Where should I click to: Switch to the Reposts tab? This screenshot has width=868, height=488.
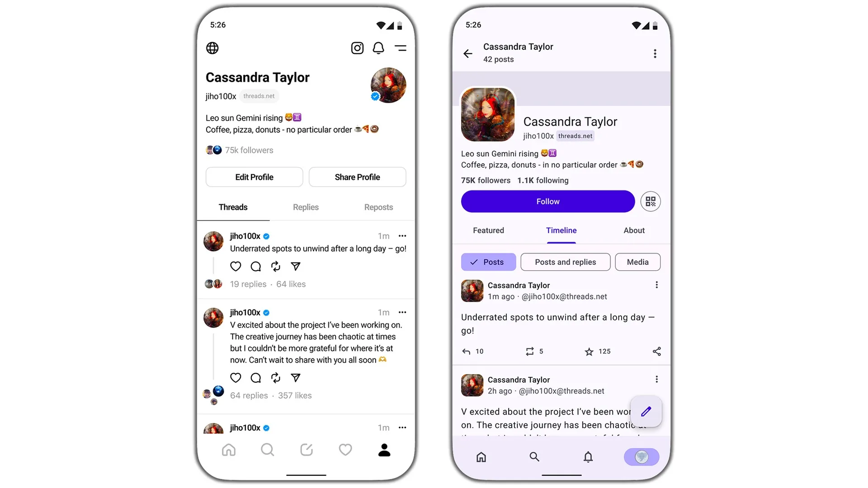coord(378,207)
